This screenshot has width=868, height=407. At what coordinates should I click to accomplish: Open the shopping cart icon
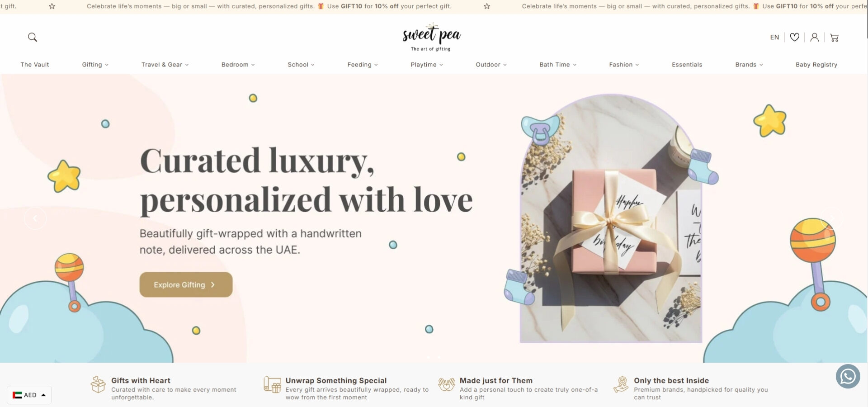click(834, 38)
